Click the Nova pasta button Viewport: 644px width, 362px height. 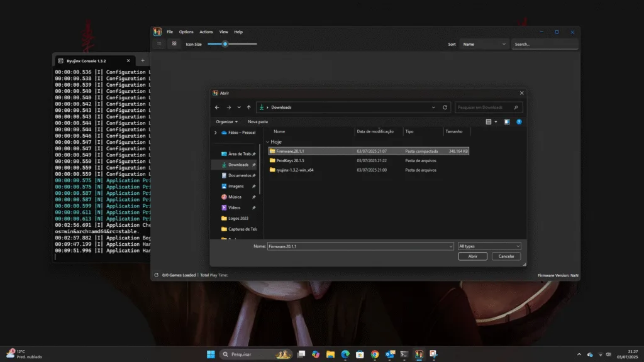pyautogui.click(x=258, y=122)
